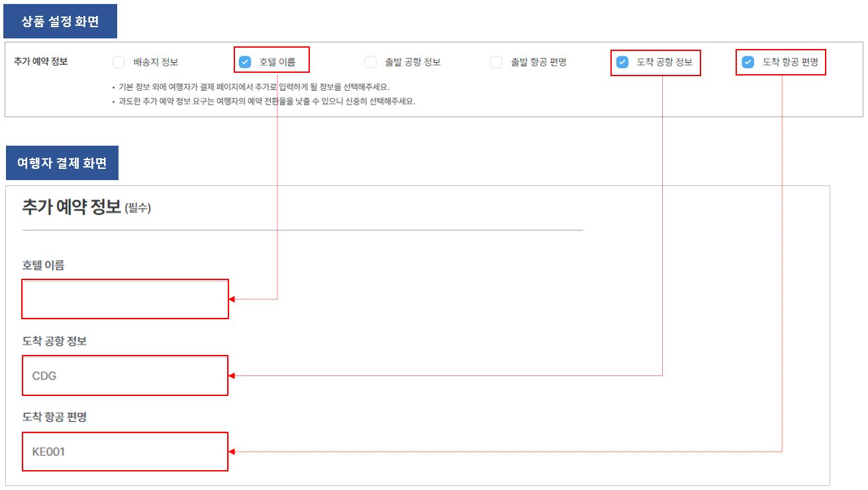Click the help text starting with 기본 정보 외에
The width and height of the screenshot is (868, 490).
pos(254,87)
